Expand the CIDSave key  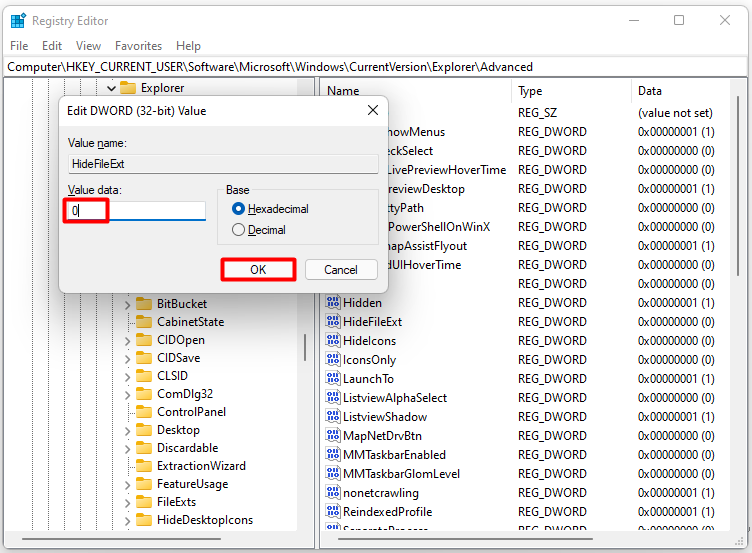click(128, 359)
